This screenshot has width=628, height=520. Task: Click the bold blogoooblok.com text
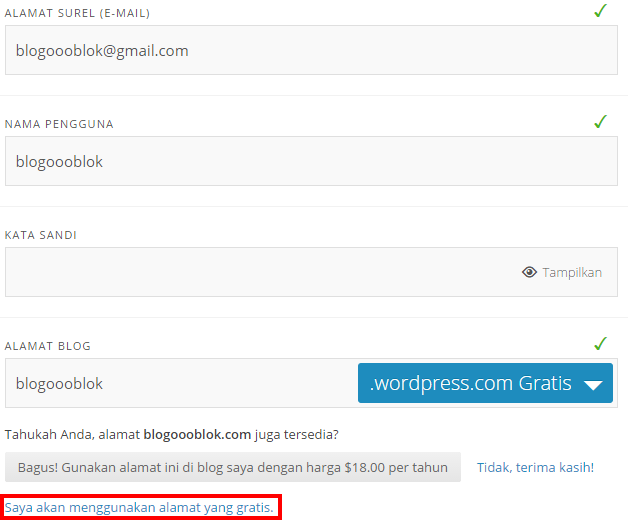pyautogui.click(x=197, y=435)
